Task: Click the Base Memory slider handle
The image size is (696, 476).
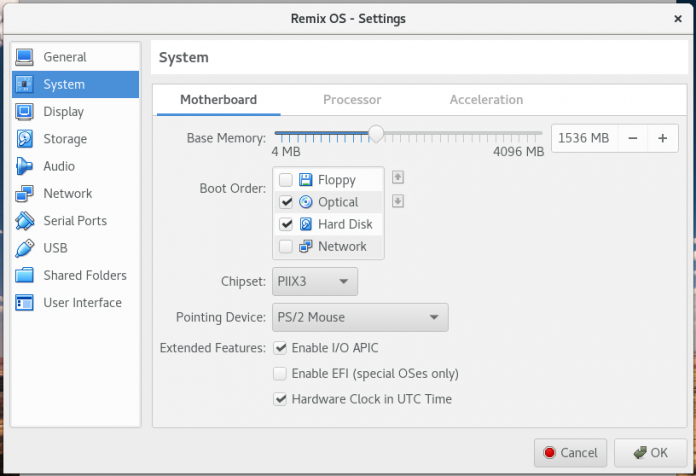Action: tap(376, 133)
